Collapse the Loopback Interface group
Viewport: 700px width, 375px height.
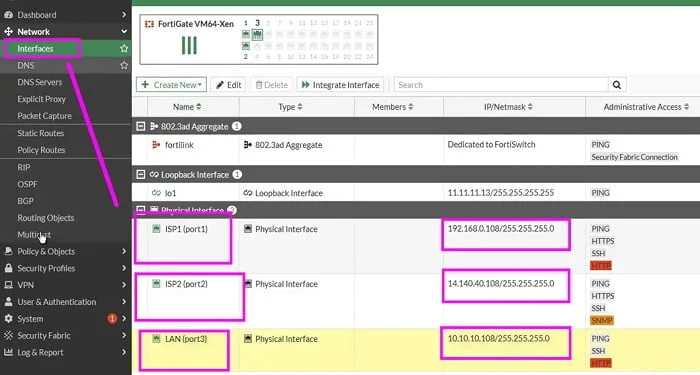(x=141, y=175)
